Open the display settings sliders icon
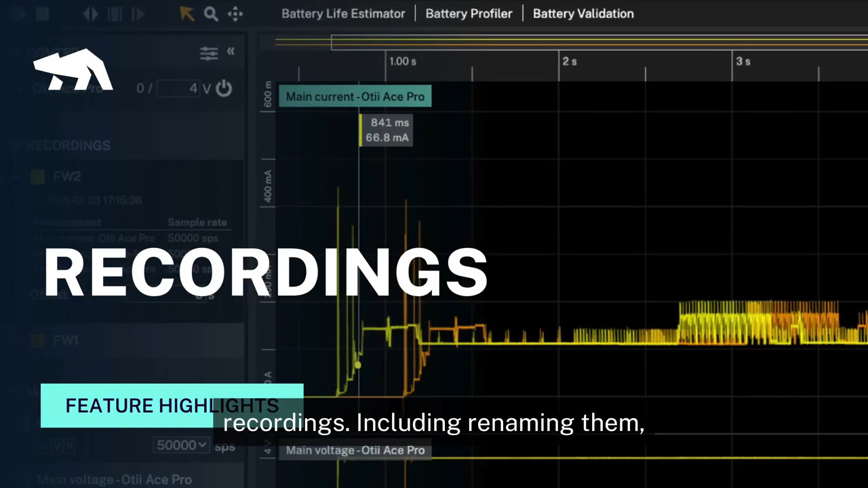The width and height of the screenshot is (868, 488). (x=209, y=53)
